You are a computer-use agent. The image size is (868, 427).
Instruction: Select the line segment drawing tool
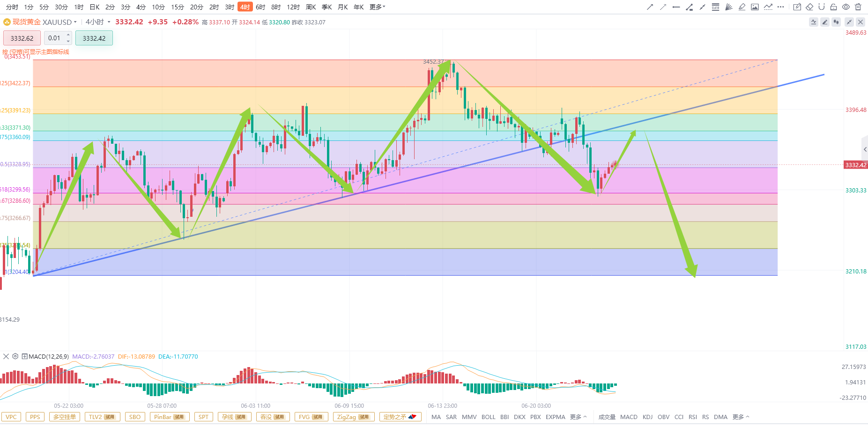702,7
